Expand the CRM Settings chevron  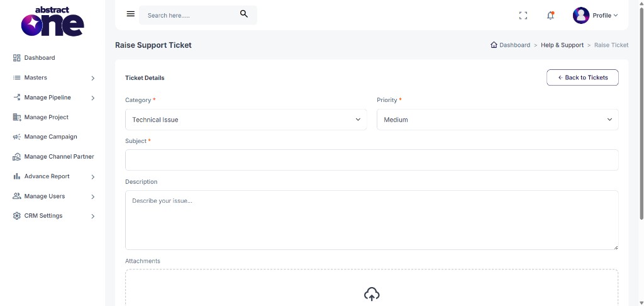pos(93,217)
